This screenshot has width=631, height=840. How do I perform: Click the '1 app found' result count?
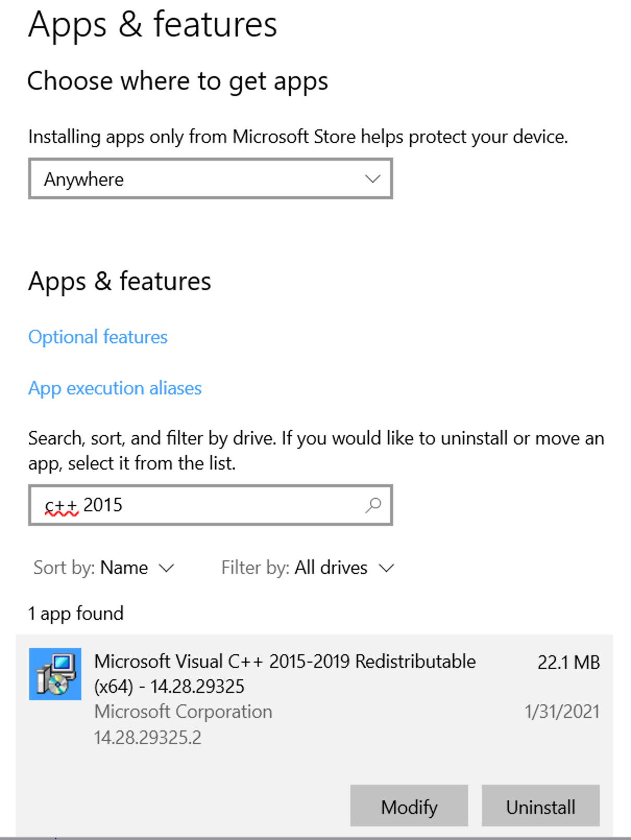(x=76, y=614)
